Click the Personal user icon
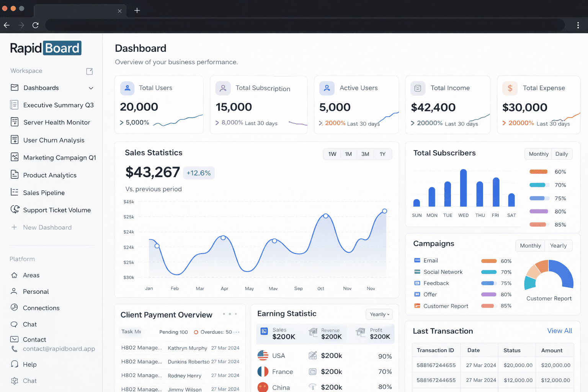This screenshot has height=392, width=588. tap(14, 291)
